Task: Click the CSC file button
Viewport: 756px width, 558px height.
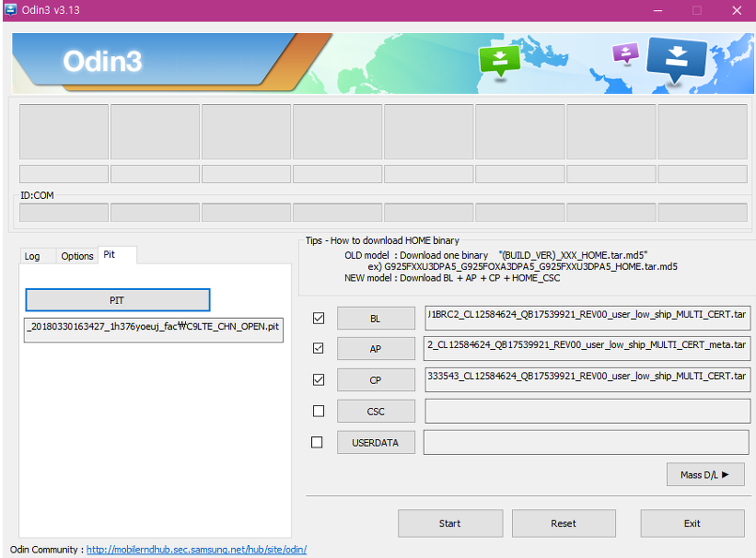Action: 376,412
